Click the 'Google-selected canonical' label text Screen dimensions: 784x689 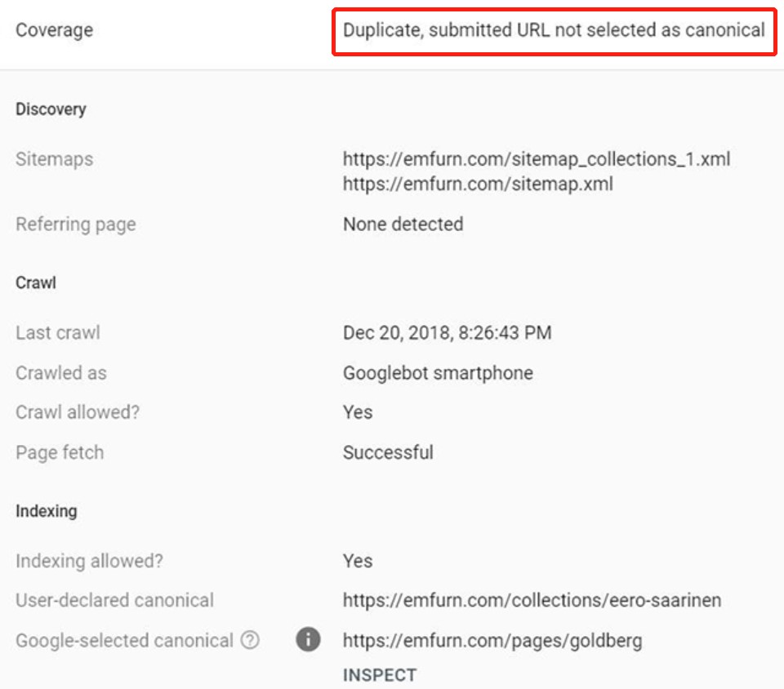(124, 641)
